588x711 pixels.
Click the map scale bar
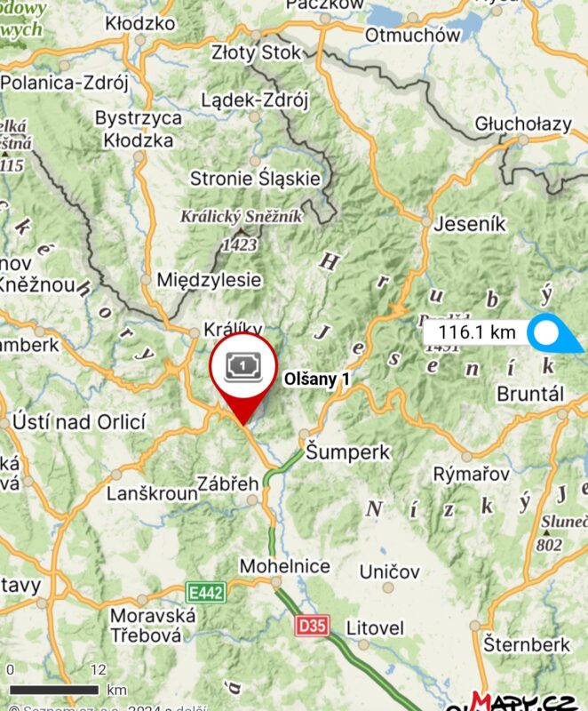click(54, 690)
